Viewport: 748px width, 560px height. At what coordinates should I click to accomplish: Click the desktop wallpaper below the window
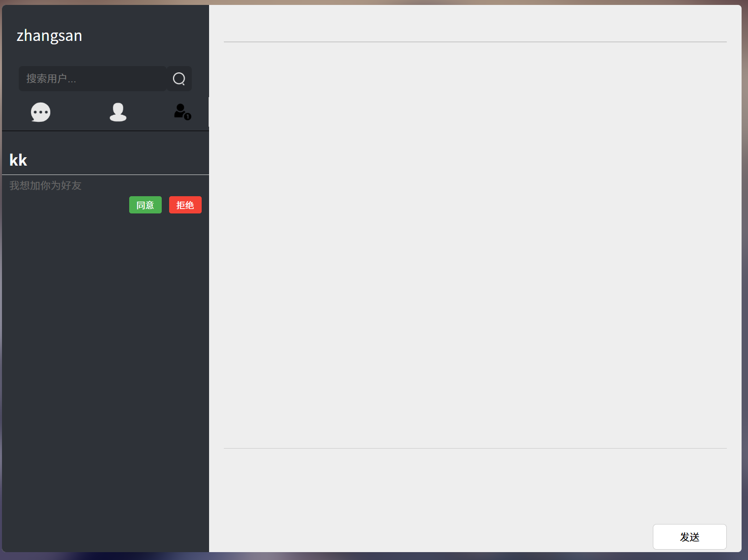click(x=374, y=556)
